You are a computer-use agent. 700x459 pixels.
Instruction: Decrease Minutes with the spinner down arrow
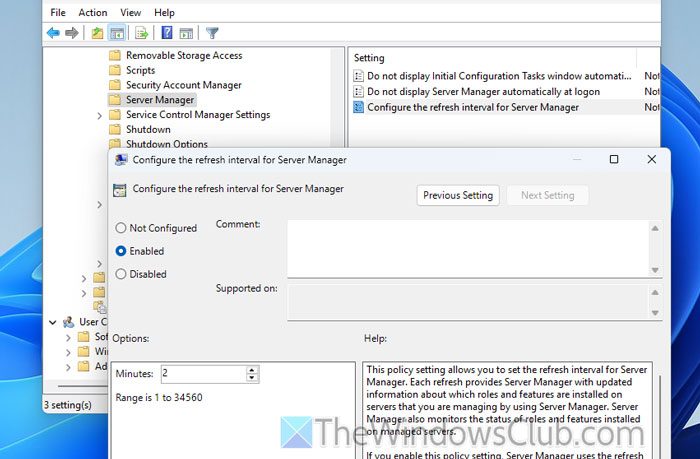coord(252,378)
